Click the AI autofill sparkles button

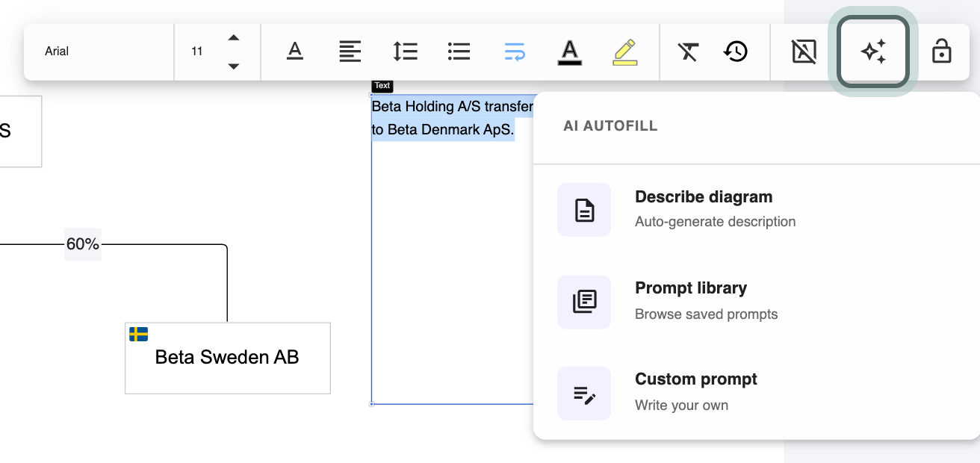pos(873,52)
